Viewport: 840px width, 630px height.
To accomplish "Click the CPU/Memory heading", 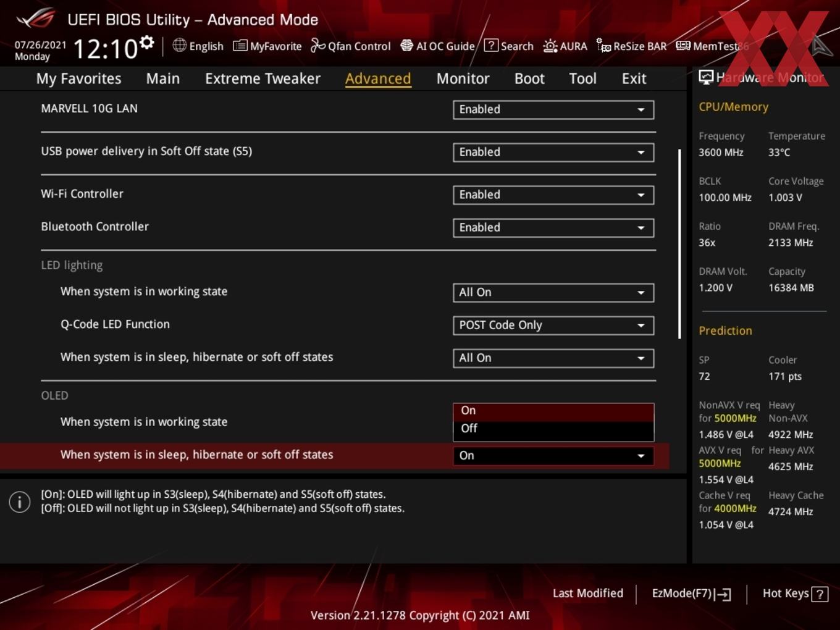I will point(733,107).
